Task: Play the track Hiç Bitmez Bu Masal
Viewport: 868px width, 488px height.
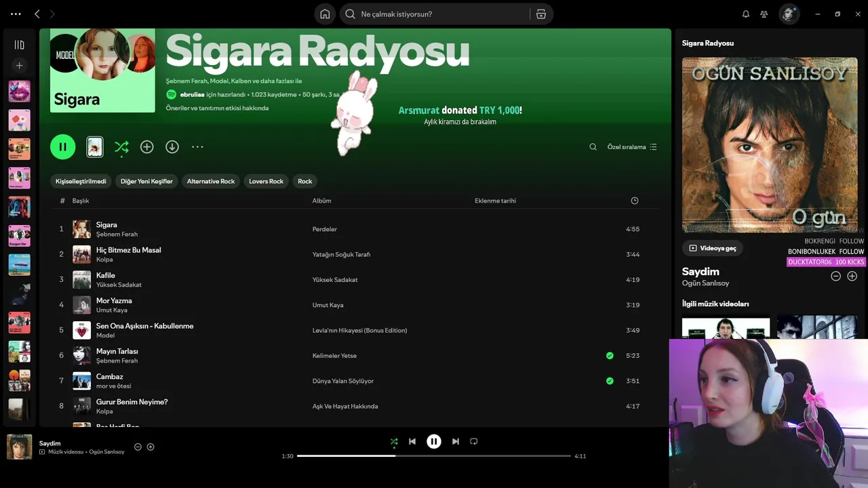Action: click(x=128, y=250)
